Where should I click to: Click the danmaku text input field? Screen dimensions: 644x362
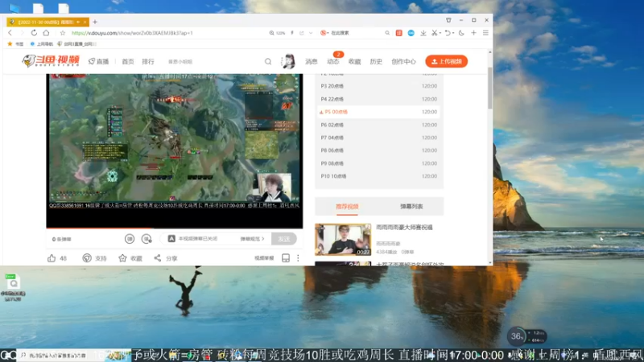click(x=208, y=239)
